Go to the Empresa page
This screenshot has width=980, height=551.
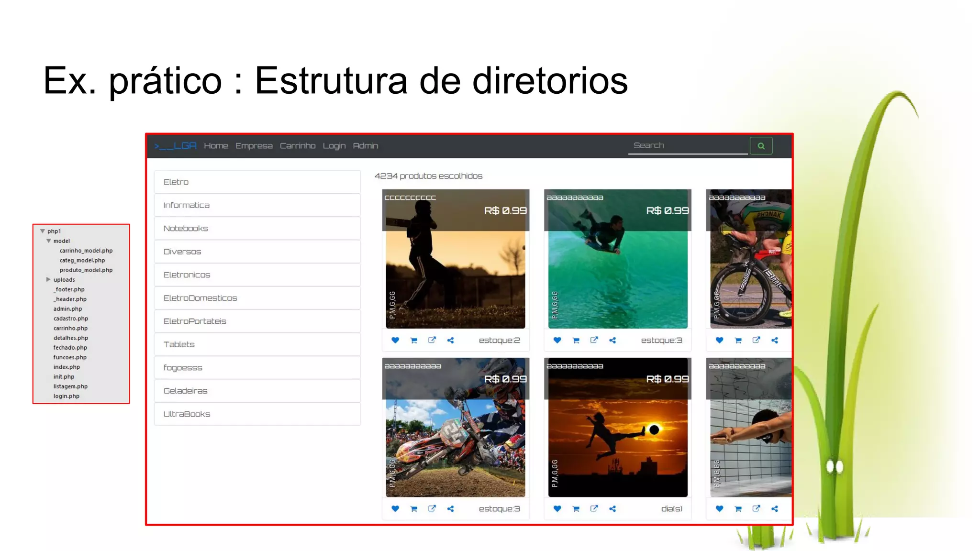[254, 146]
